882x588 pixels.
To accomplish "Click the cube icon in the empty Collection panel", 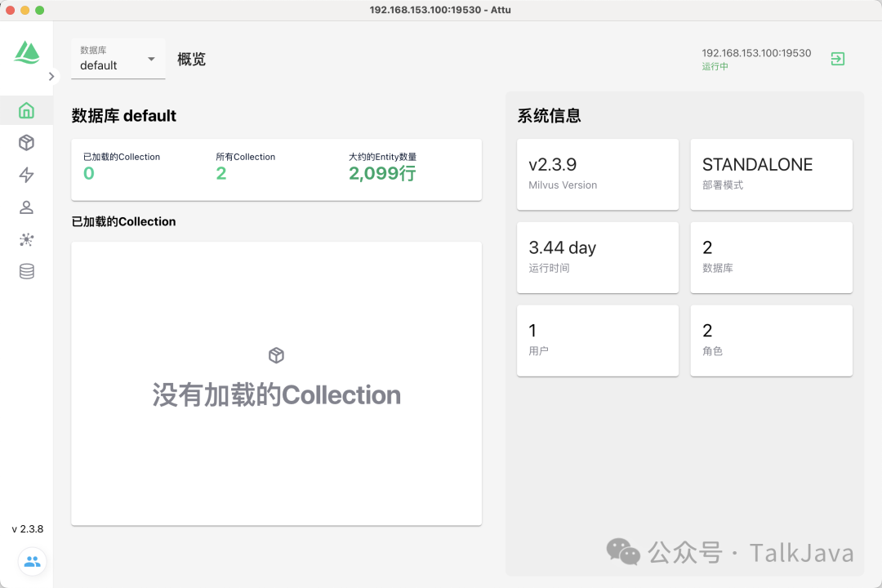I will [276, 354].
